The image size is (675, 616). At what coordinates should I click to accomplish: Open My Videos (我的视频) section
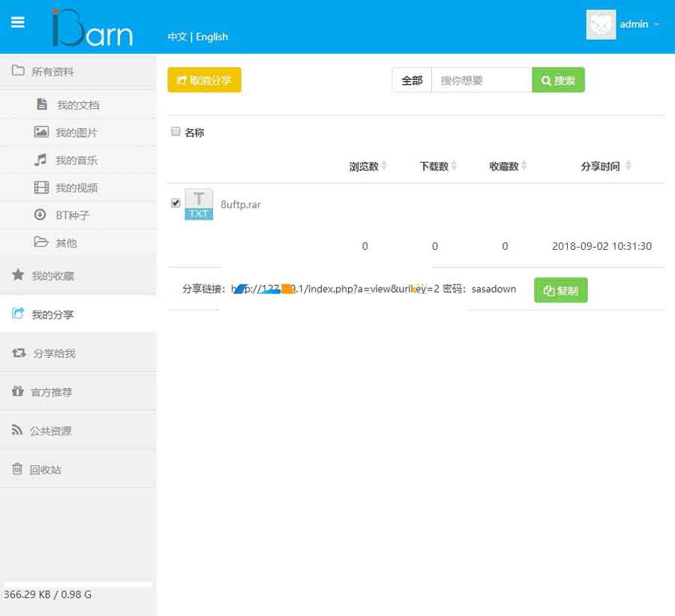[x=76, y=188]
